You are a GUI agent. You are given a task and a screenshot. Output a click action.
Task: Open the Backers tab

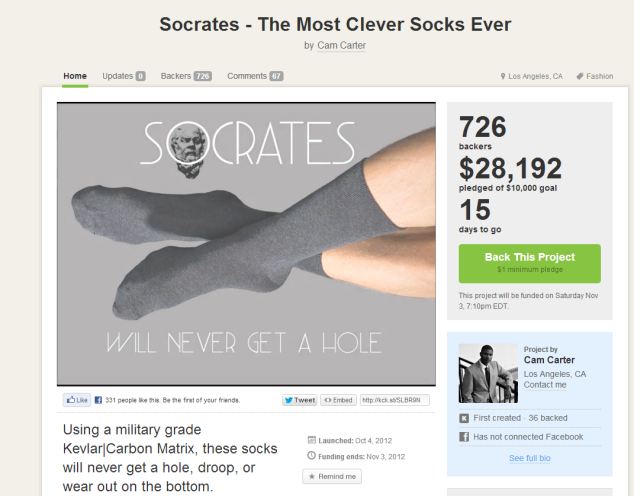pos(186,76)
